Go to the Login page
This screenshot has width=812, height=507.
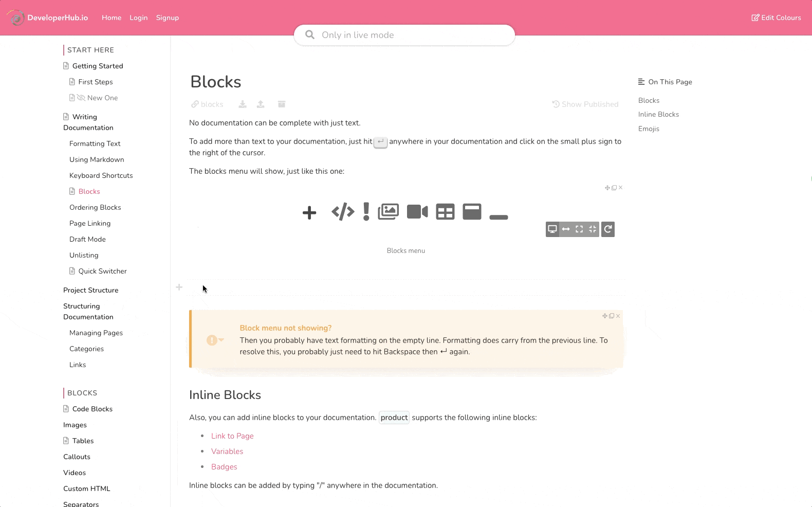(x=138, y=17)
